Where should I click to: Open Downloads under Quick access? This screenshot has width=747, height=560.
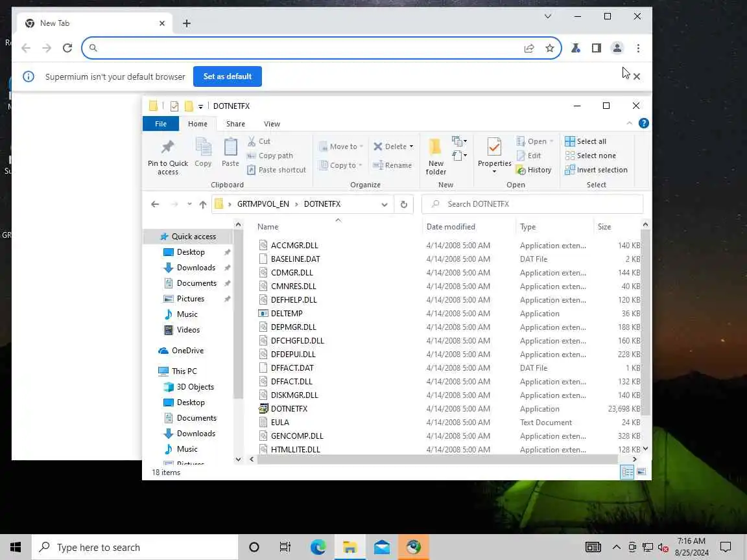point(196,268)
